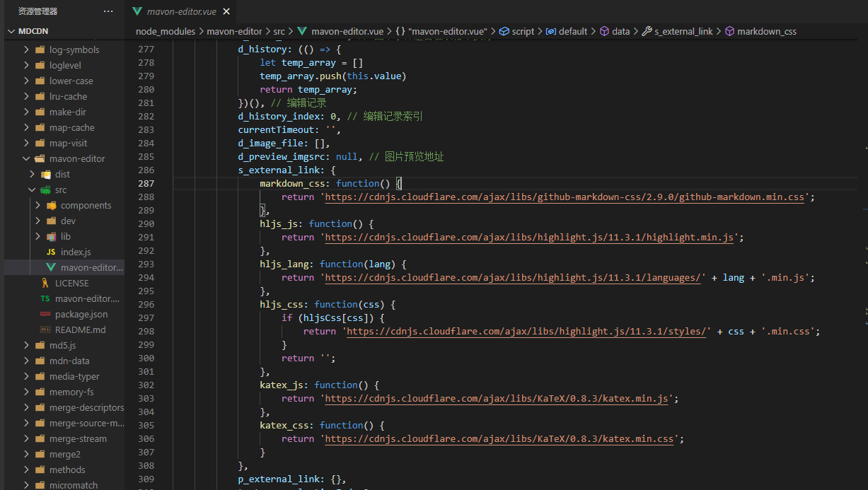The image size is (868, 490).
Task: Click the components folder icon in the sidebar
Action: (51, 205)
